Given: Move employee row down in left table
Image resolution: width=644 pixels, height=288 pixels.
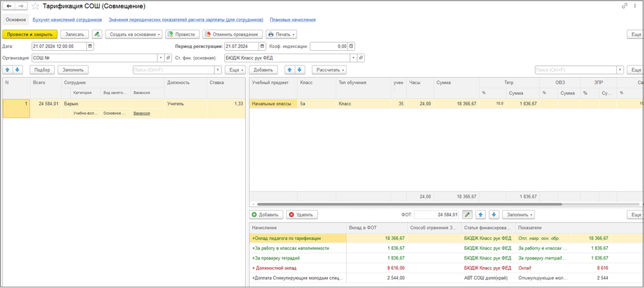Looking at the screenshot, I should 17,70.
